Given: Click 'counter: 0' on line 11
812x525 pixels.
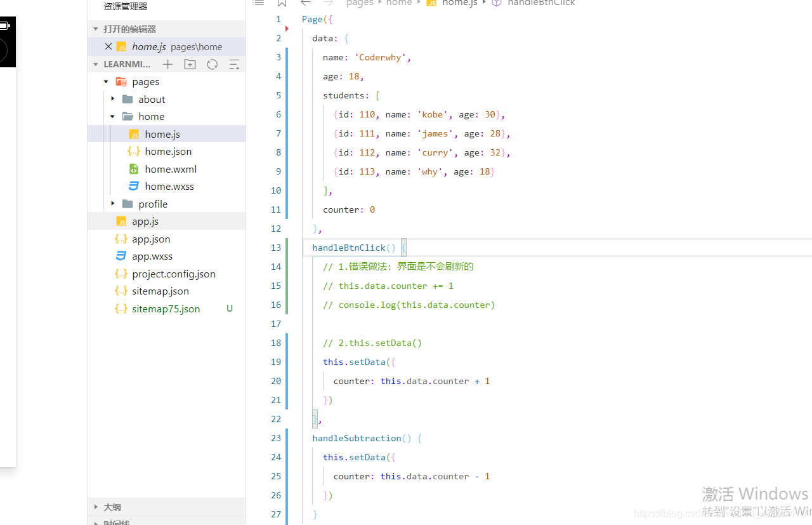Looking at the screenshot, I should tap(349, 209).
